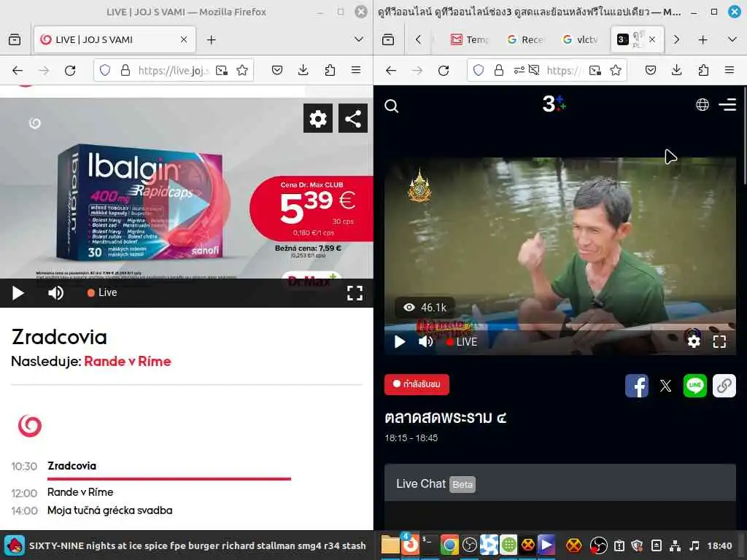747x560 pixels.
Task: Open hamburger menu in right Firefox window
Action: 729,71
